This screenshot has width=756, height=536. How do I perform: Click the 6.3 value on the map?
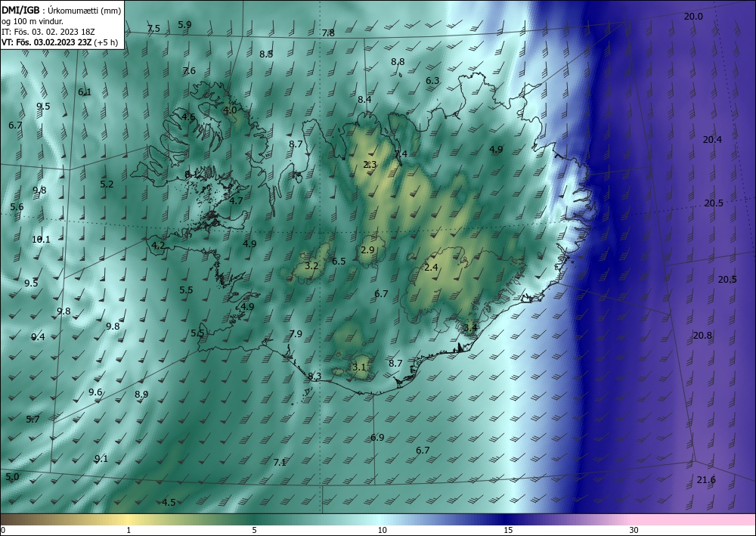coord(432,80)
